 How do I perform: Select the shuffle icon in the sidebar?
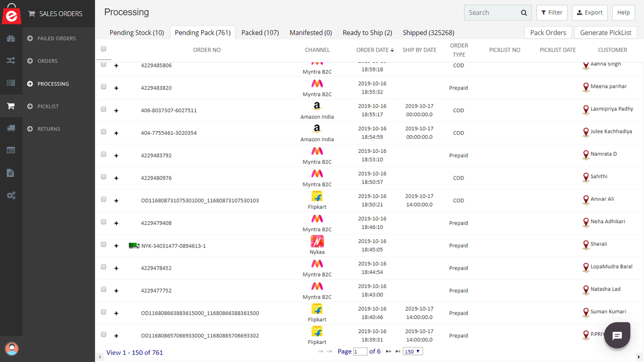click(x=11, y=60)
